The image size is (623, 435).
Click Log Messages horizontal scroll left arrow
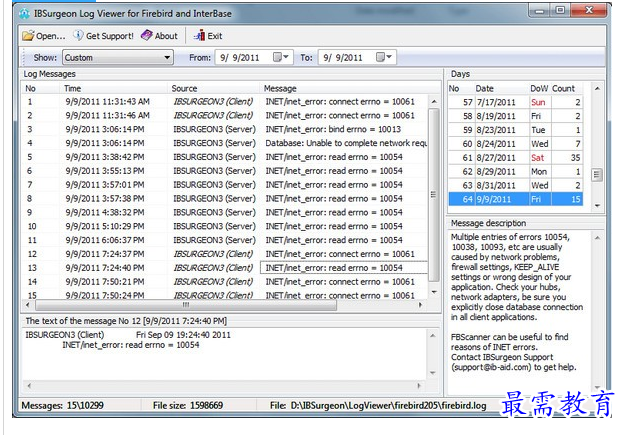pyautogui.click(x=27, y=305)
